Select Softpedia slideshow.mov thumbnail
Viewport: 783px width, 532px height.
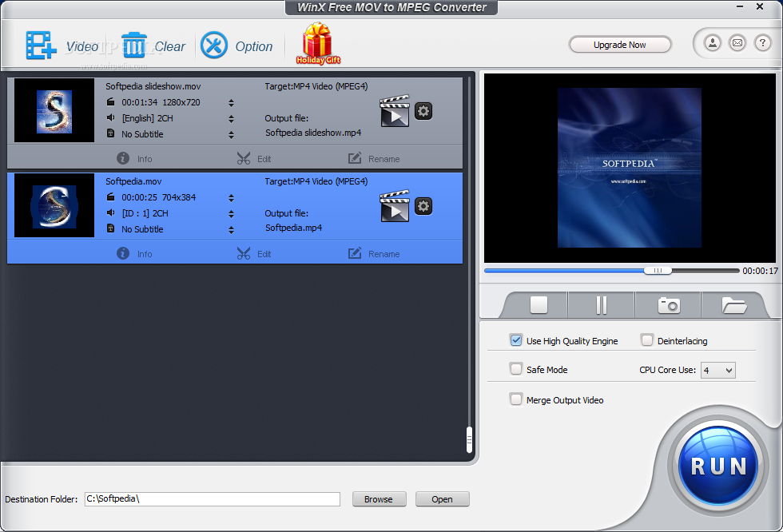[x=54, y=110]
